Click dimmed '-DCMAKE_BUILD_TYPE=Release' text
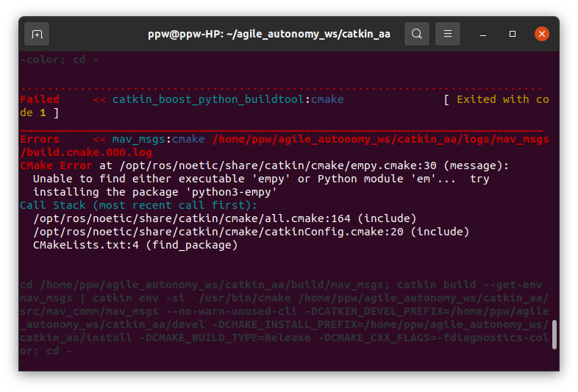This screenshot has width=578, height=392. [225, 338]
